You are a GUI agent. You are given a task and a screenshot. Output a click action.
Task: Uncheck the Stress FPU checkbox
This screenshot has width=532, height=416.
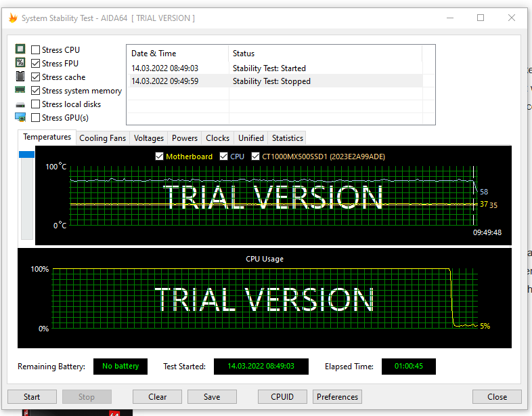(35, 64)
